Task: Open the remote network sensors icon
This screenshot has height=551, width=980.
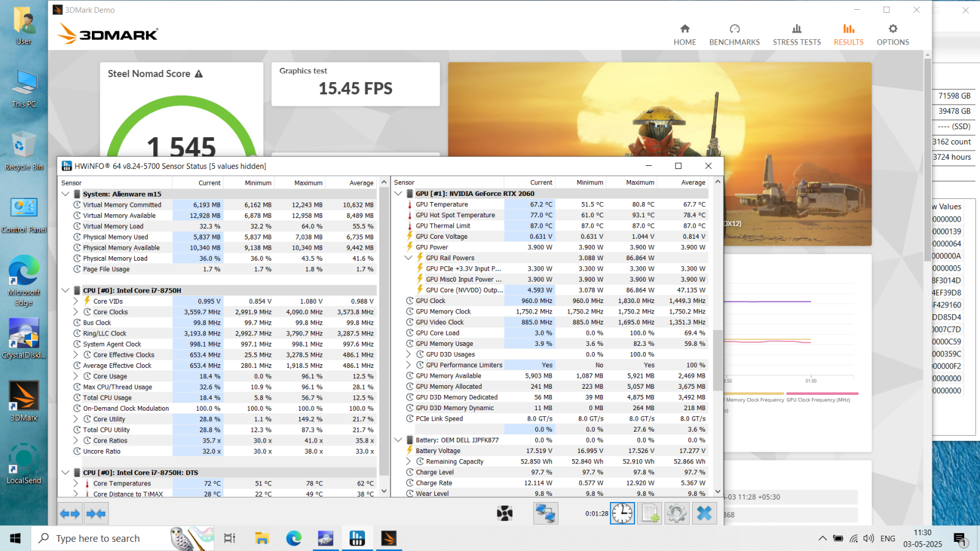Action: tap(545, 513)
